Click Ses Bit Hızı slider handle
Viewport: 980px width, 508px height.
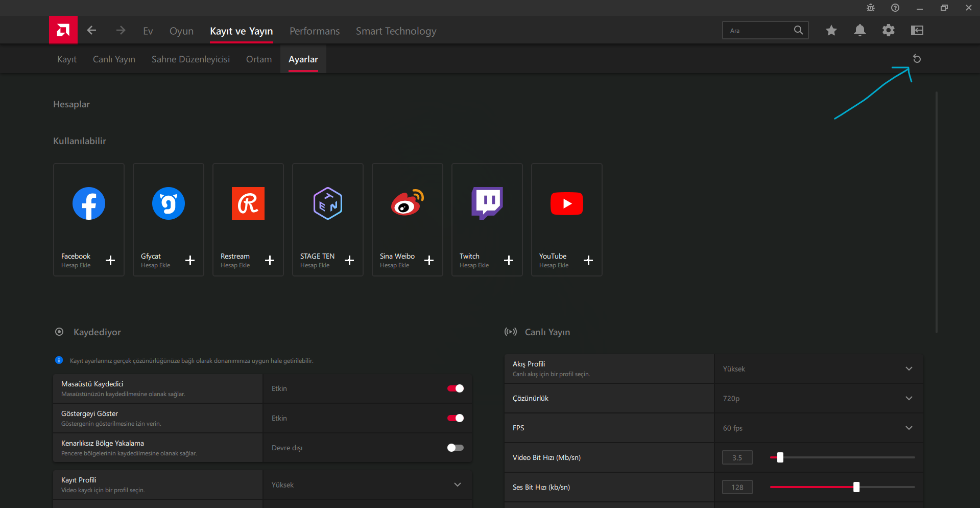tap(856, 487)
